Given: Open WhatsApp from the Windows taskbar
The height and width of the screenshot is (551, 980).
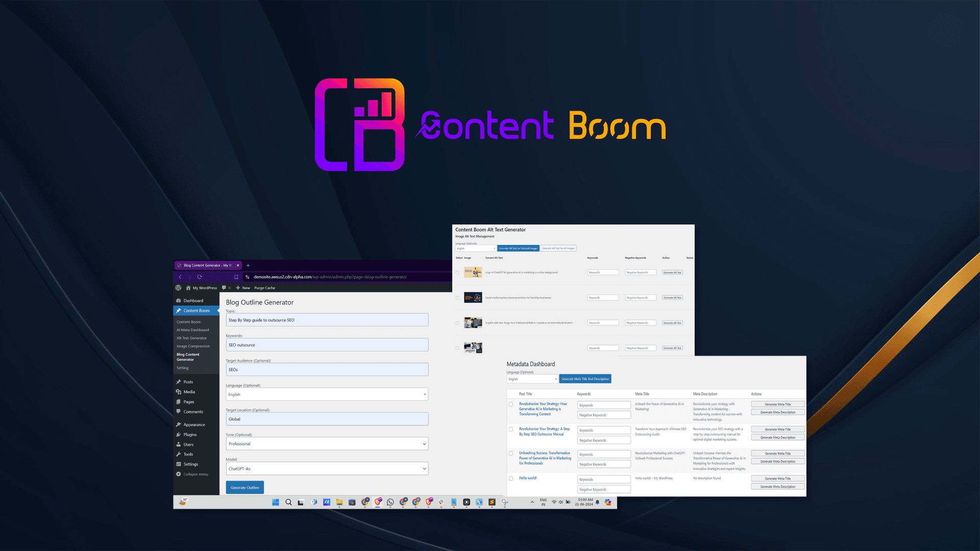Looking at the screenshot, I should 390,503.
